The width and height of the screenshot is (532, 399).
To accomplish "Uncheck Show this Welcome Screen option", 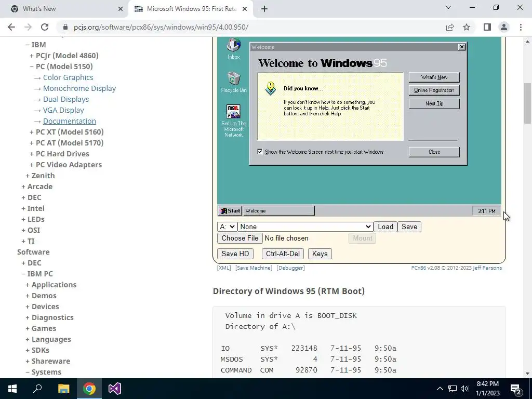I will click(x=260, y=152).
